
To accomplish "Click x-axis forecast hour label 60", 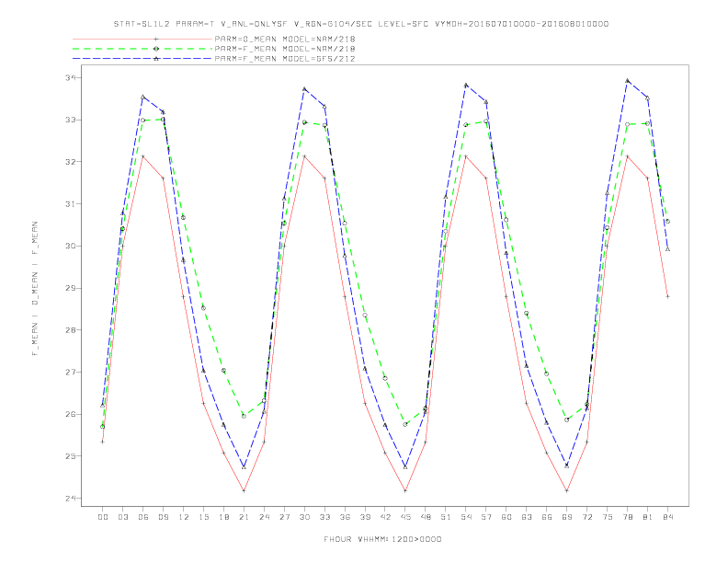I will 506,517.
